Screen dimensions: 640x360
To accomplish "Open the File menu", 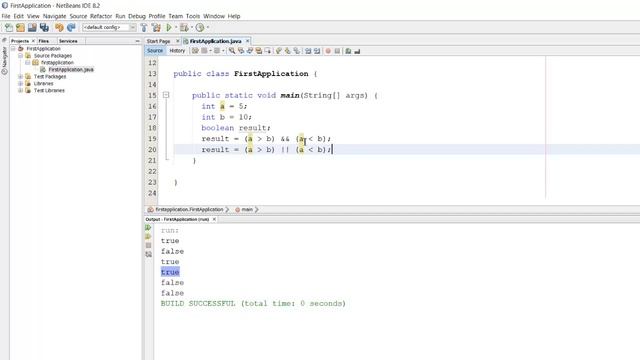I will coord(6,16).
